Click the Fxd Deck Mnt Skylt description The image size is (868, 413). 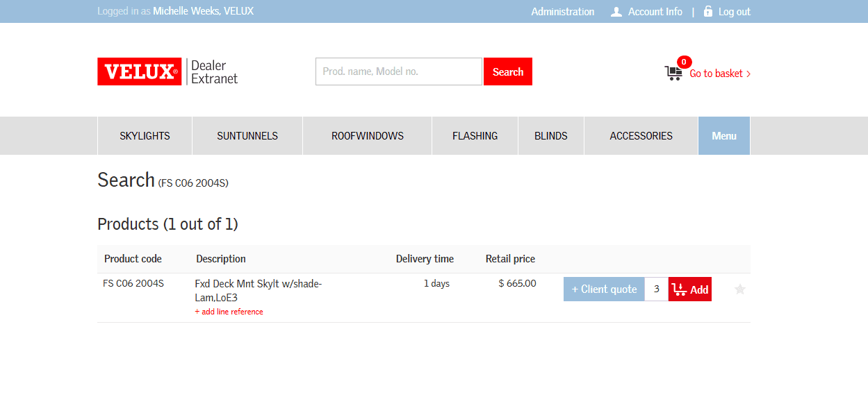259,290
